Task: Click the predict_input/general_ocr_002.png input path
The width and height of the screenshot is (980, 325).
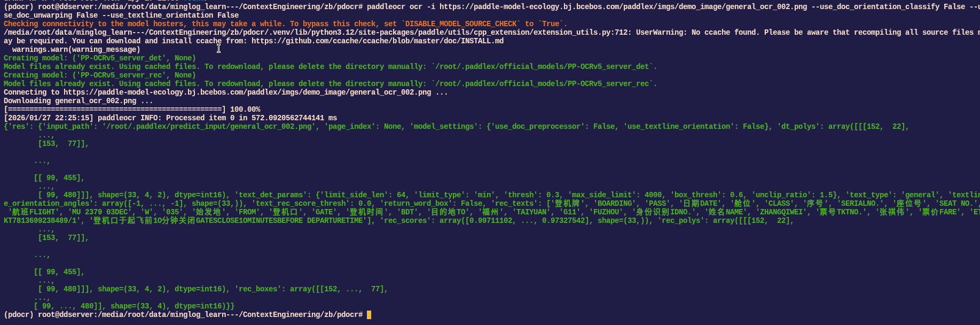Action: (x=208, y=127)
